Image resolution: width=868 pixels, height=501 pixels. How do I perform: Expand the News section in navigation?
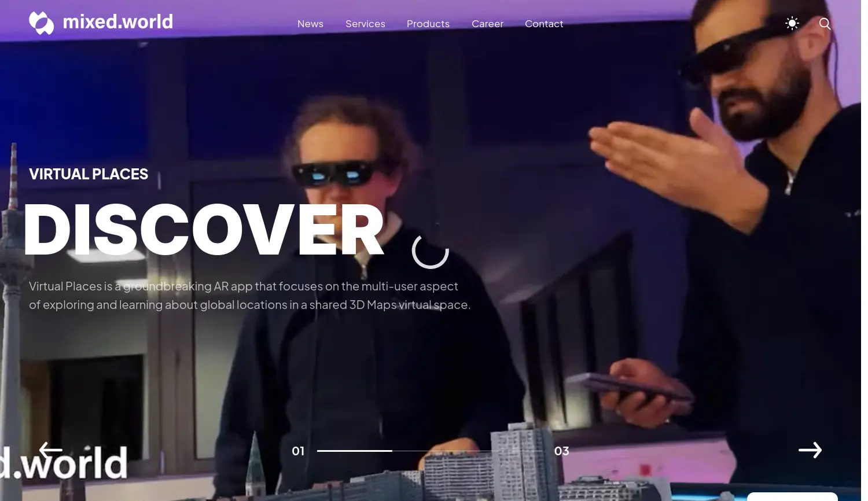[310, 24]
